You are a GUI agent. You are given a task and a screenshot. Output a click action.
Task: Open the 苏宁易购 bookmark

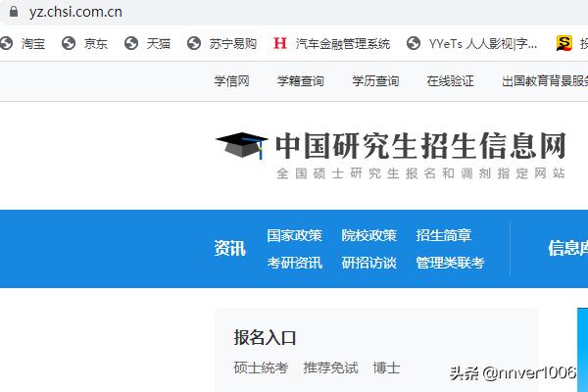(x=233, y=44)
